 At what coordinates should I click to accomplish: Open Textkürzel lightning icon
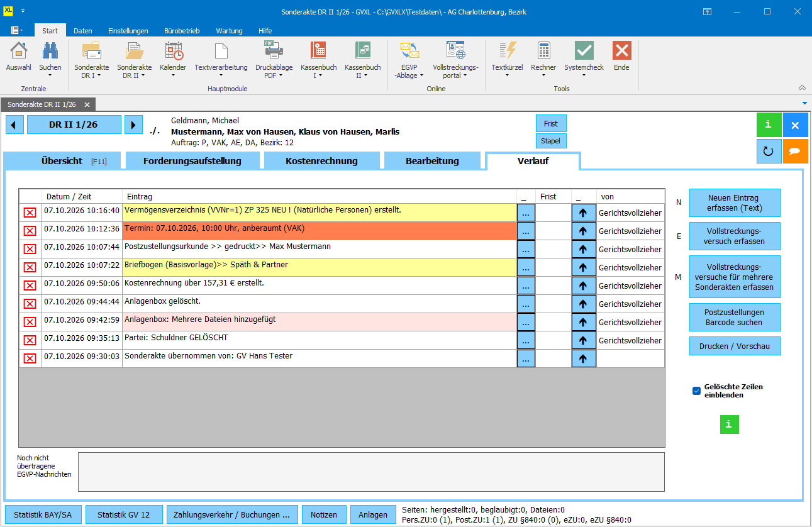click(x=507, y=50)
